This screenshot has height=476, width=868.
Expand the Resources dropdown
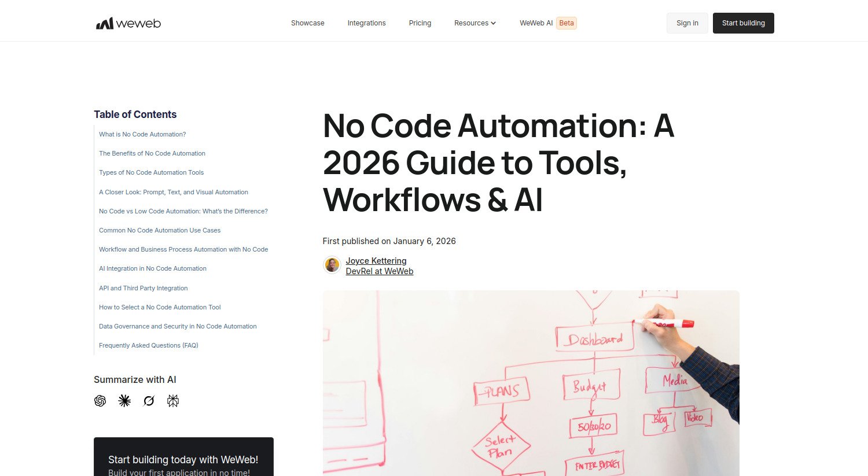click(x=475, y=23)
